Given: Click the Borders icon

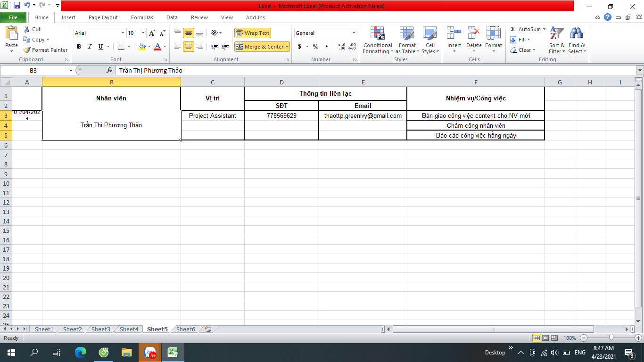Looking at the screenshot, I should point(121,47).
